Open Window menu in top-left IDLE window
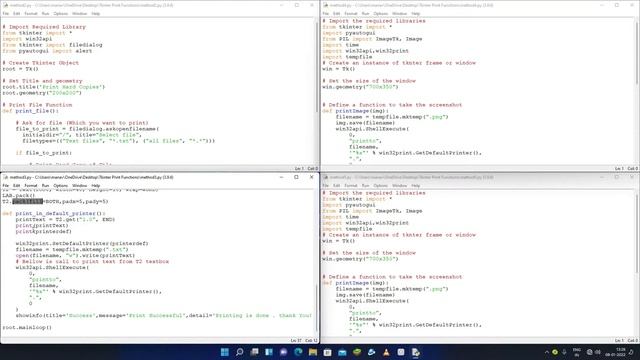This screenshot has width=640, height=360. (x=79, y=13)
